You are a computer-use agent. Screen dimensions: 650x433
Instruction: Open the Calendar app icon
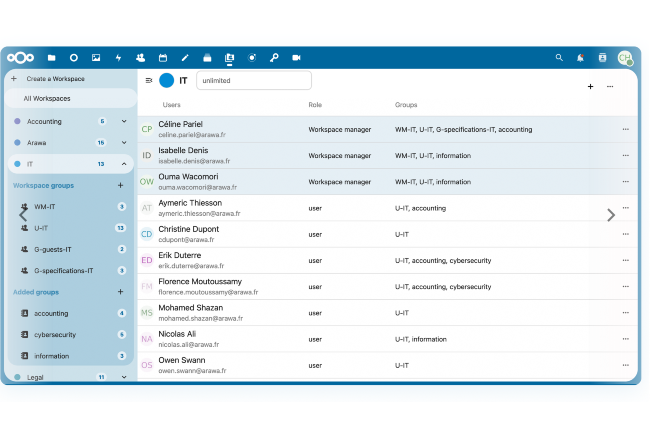pyautogui.click(x=163, y=58)
